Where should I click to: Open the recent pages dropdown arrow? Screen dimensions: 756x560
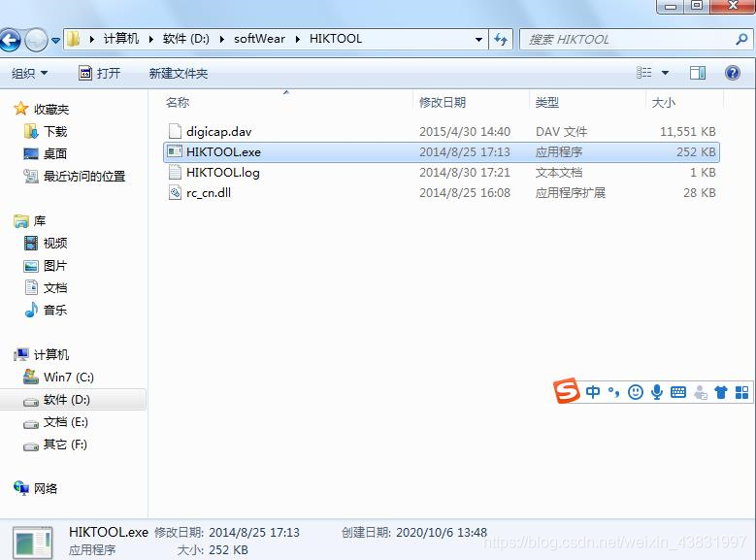[x=55, y=41]
